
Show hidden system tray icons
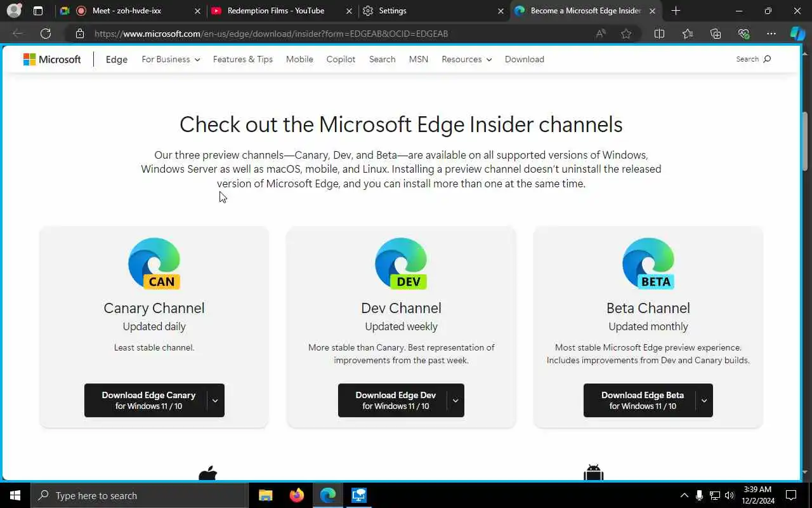[684, 495]
